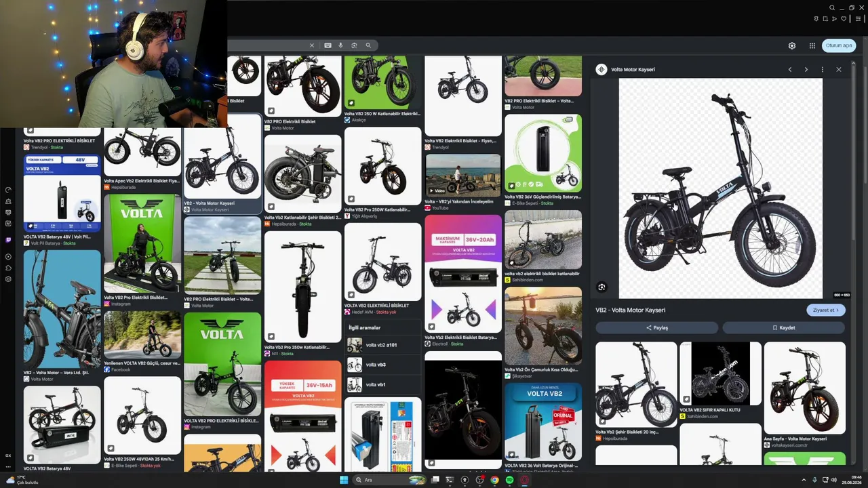Screen dimensions: 868x488
Task: Open Spotify from the taskbar
Action: tap(509, 480)
